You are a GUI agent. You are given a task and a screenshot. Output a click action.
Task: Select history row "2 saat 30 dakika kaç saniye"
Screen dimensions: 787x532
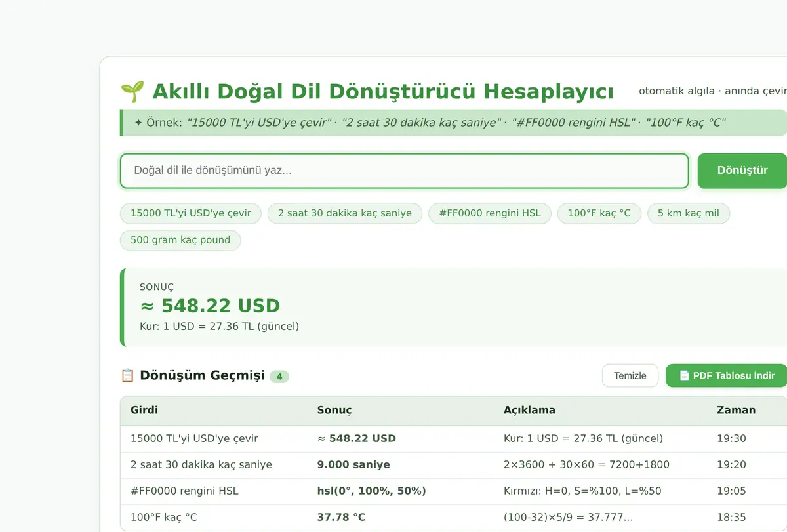[x=454, y=465]
